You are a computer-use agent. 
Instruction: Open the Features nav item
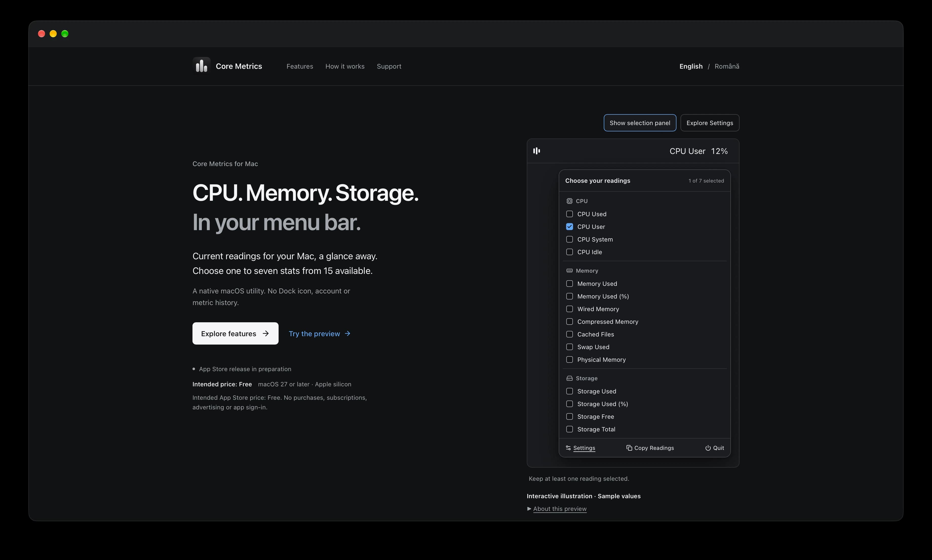click(x=300, y=66)
